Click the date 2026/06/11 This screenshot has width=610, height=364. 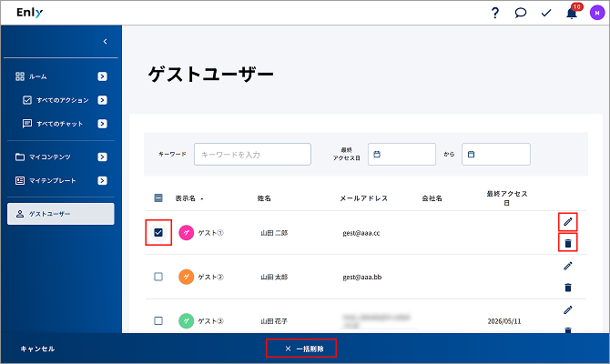pyautogui.click(x=504, y=321)
